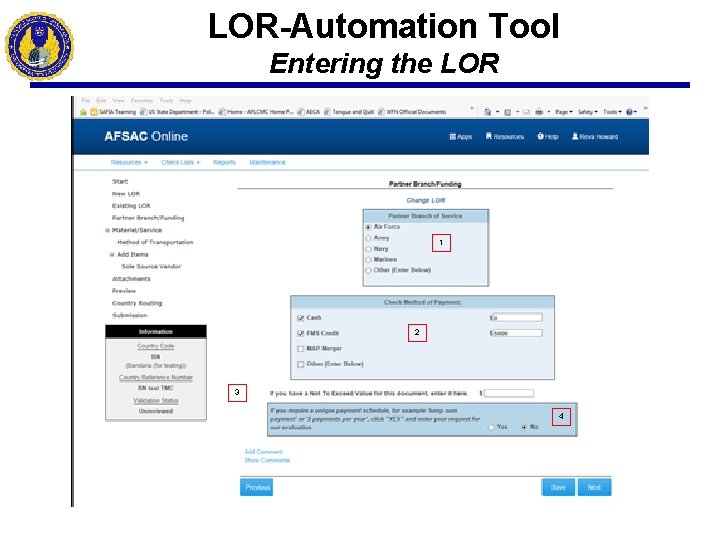
Task: Select the Air Force radio button
Action: pyautogui.click(x=368, y=227)
